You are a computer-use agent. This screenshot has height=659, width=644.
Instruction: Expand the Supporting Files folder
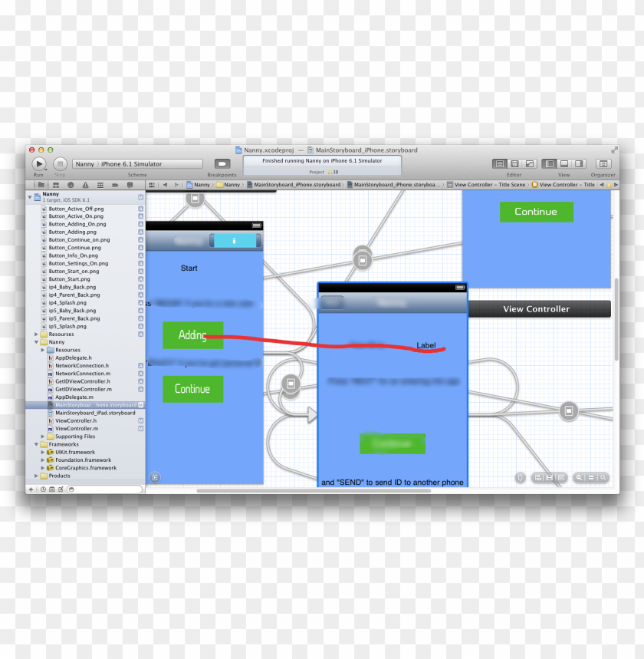pyautogui.click(x=43, y=437)
